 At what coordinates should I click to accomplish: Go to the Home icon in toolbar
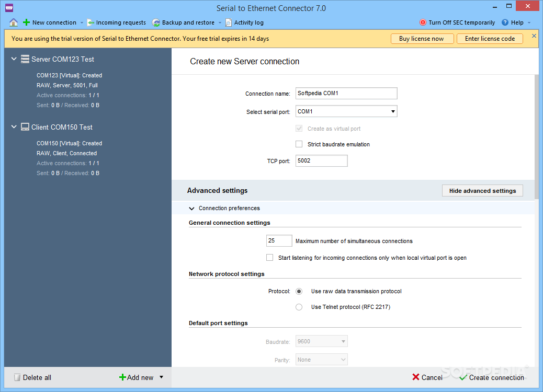pyautogui.click(x=14, y=22)
